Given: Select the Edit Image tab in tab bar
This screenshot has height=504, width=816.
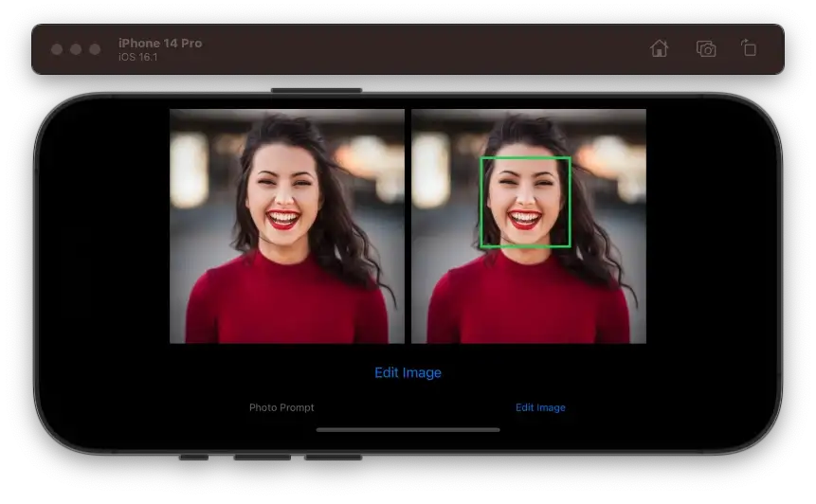Looking at the screenshot, I should pos(540,407).
